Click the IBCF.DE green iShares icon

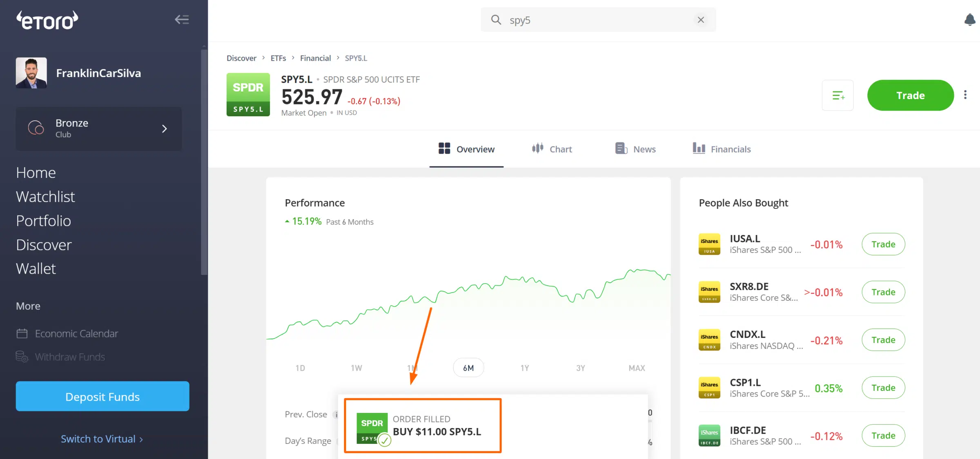(709, 435)
